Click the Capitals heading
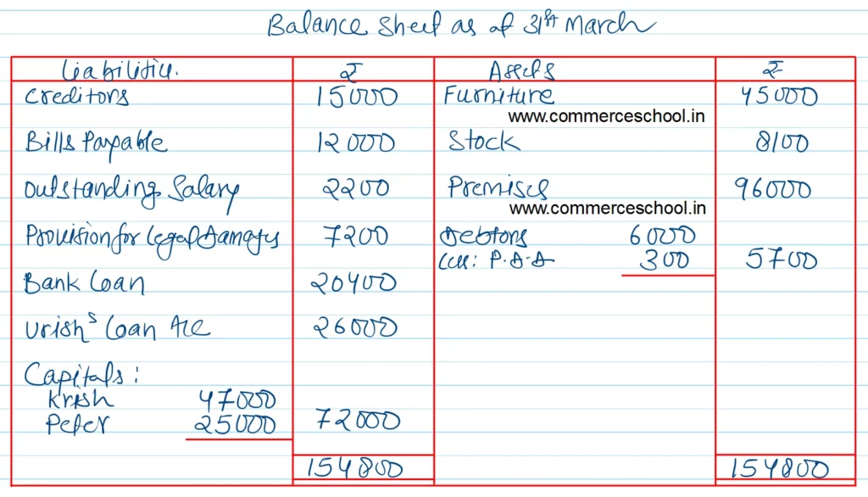 coord(74,374)
